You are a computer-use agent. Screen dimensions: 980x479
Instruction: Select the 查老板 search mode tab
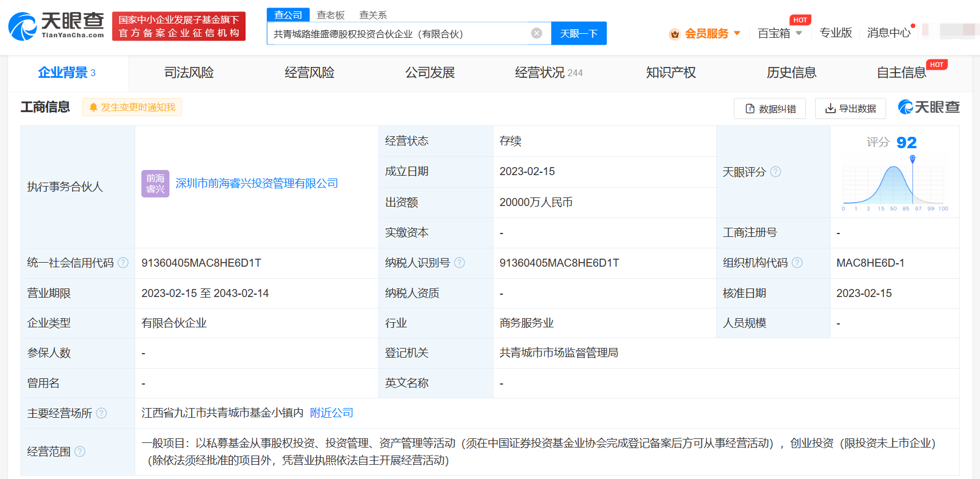pyautogui.click(x=331, y=15)
